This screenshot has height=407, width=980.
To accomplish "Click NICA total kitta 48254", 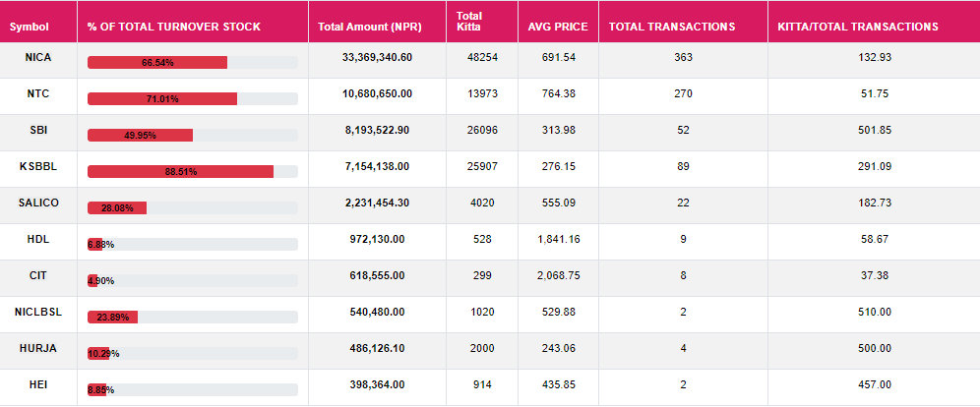I will point(482,57).
